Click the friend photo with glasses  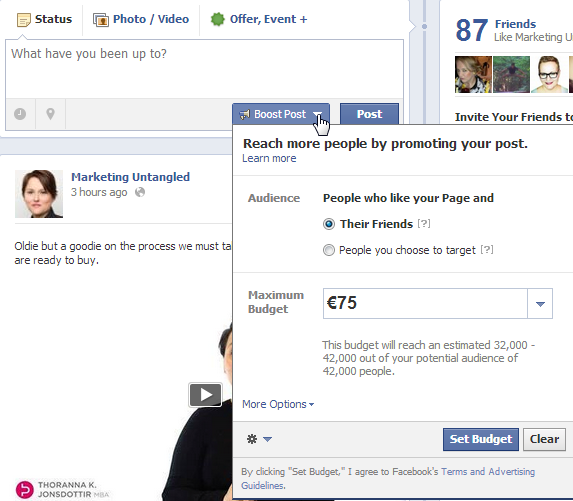[x=549, y=74]
